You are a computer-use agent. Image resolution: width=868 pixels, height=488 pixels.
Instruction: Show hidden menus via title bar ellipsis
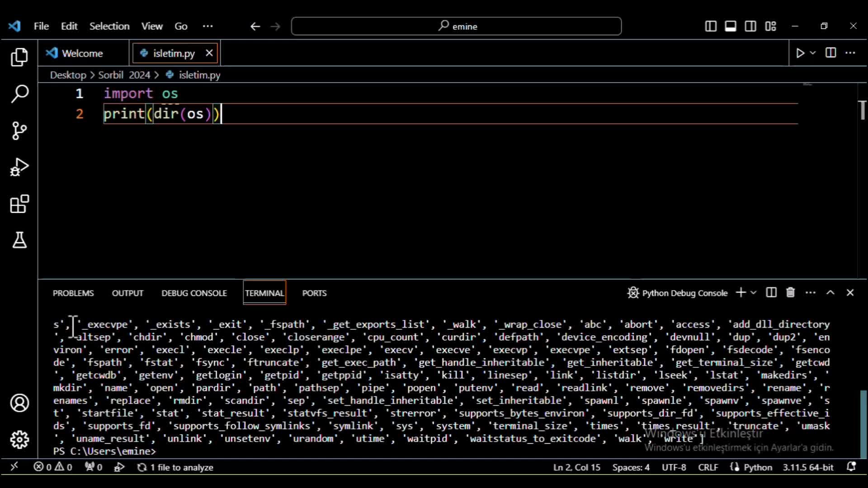pyautogui.click(x=208, y=26)
